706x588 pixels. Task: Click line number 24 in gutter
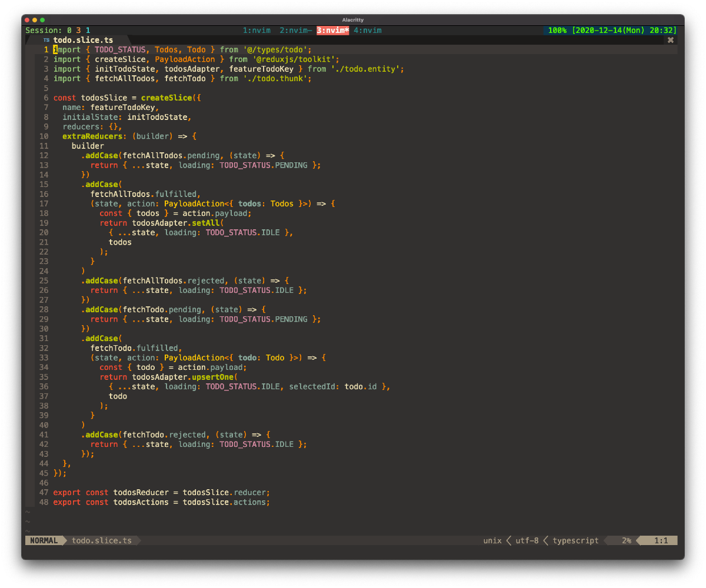[44, 271]
